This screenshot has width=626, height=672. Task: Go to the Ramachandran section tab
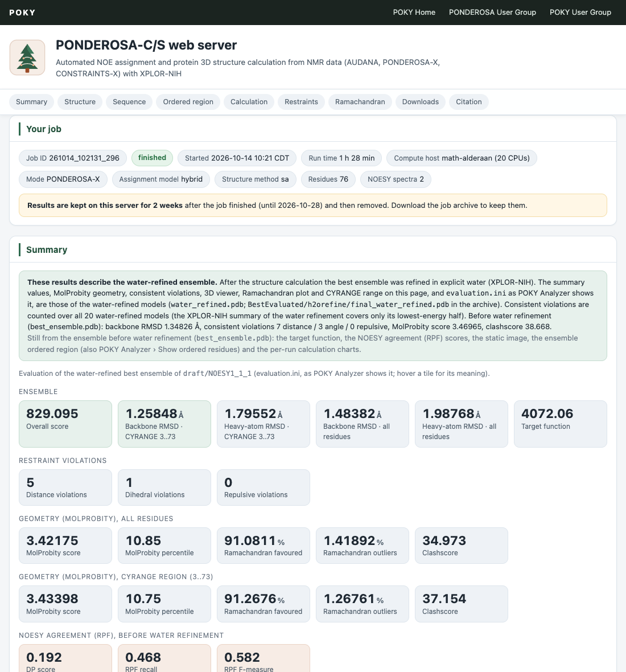pos(360,101)
